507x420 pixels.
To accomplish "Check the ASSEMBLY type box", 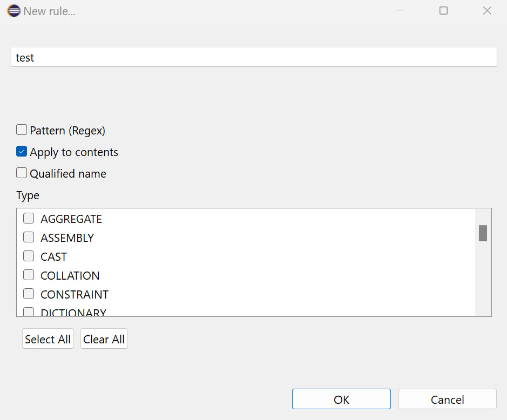I will pos(29,237).
